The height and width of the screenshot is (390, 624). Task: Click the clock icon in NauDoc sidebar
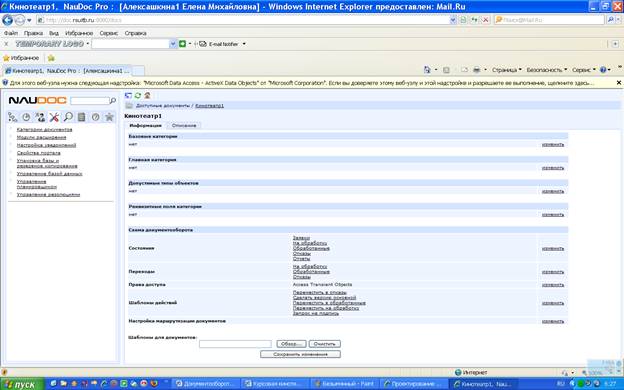pyautogui.click(x=26, y=117)
